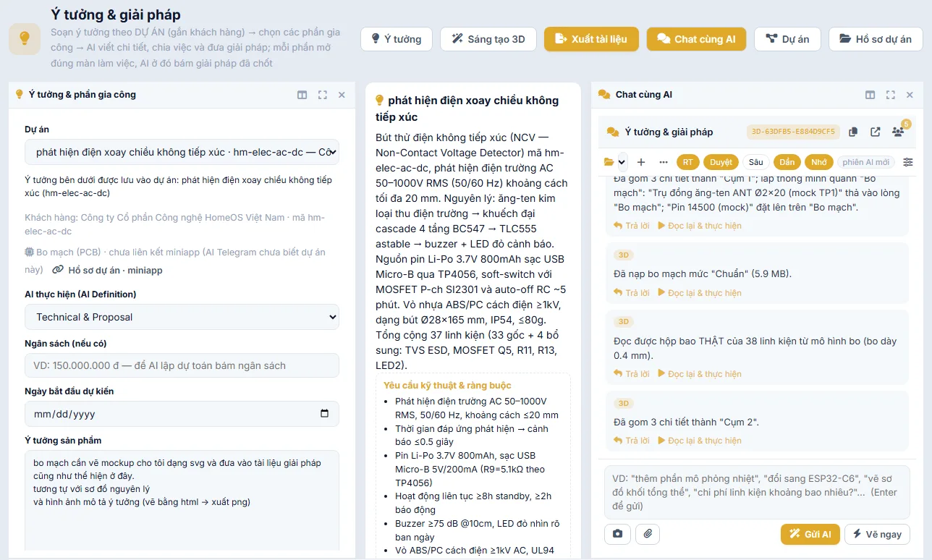Screen dimensions: 932x560
Task: Send message with Gửi AI button
Action: pyautogui.click(x=810, y=534)
